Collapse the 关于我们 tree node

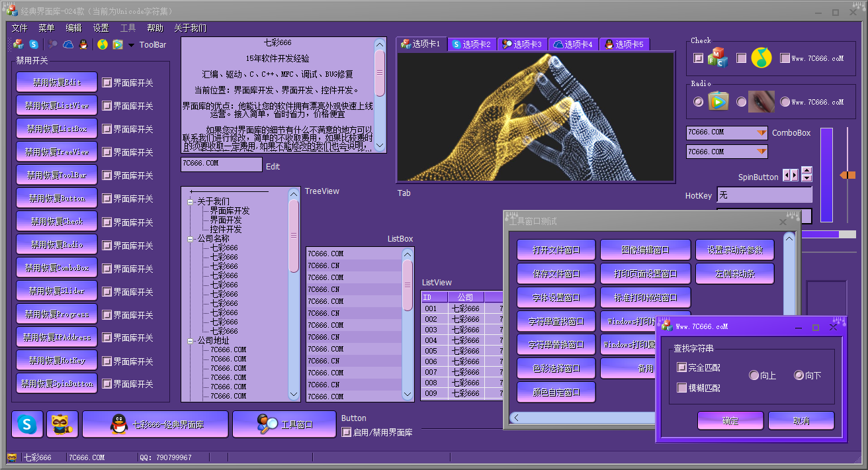[x=191, y=202]
